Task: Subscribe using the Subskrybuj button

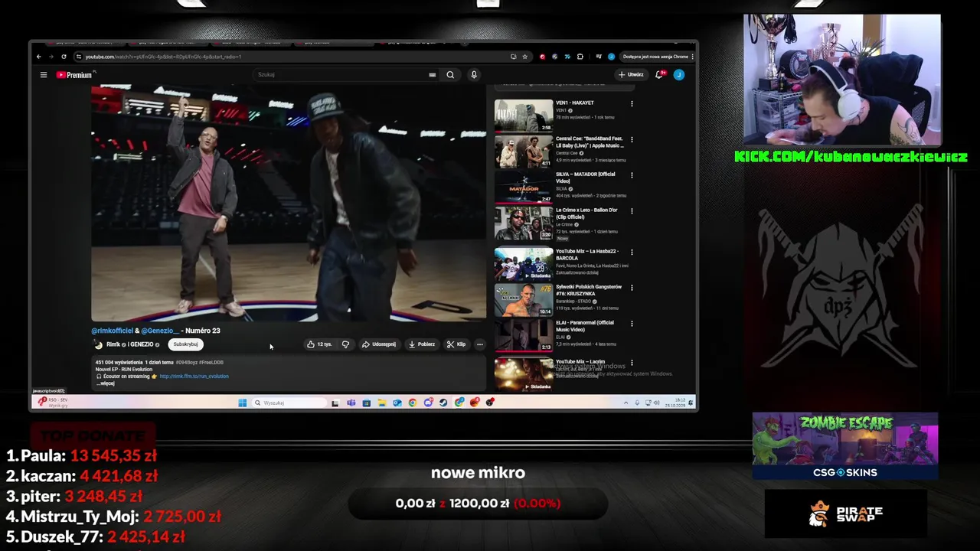Action: coord(185,344)
